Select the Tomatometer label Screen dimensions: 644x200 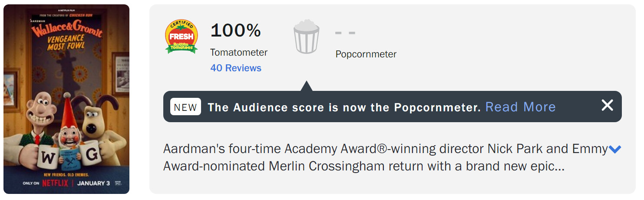tap(239, 53)
